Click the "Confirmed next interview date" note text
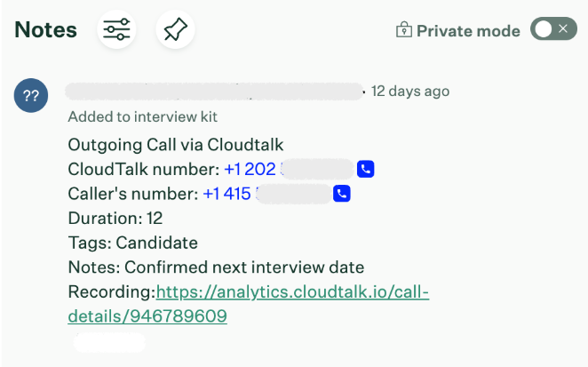 [244, 267]
